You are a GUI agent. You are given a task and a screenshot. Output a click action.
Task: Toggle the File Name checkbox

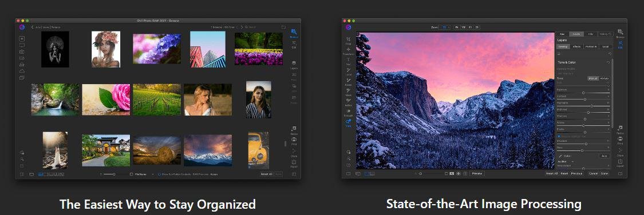coord(132,174)
